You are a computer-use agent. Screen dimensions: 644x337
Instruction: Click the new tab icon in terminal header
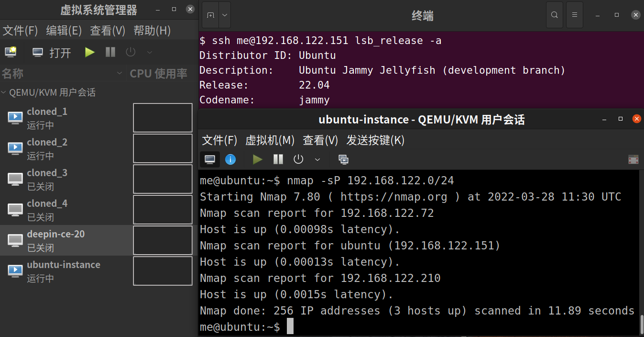click(x=210, y=15)
